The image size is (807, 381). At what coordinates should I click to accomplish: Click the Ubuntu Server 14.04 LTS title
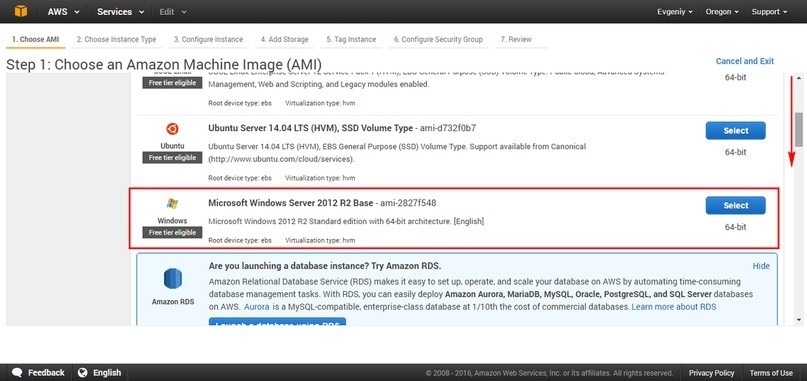point(310,128)
